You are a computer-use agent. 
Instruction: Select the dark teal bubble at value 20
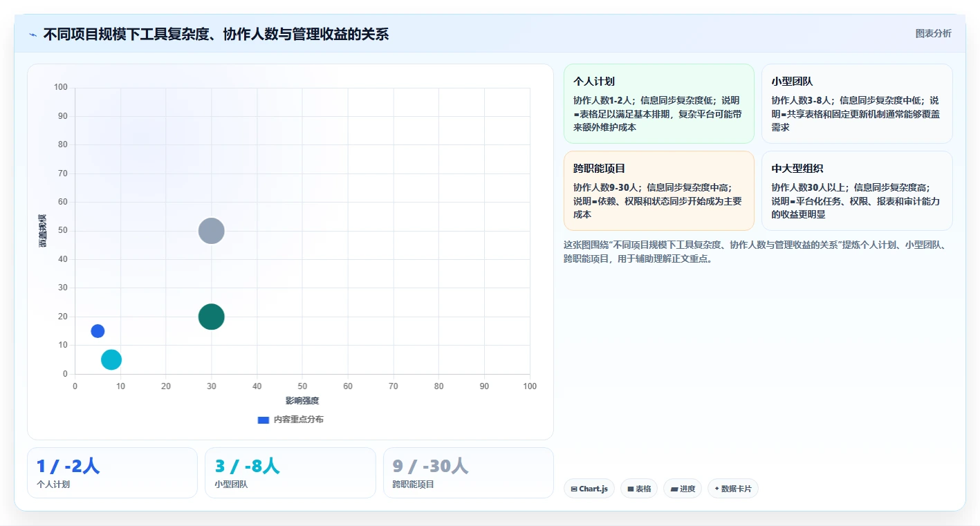click(211, 317)
